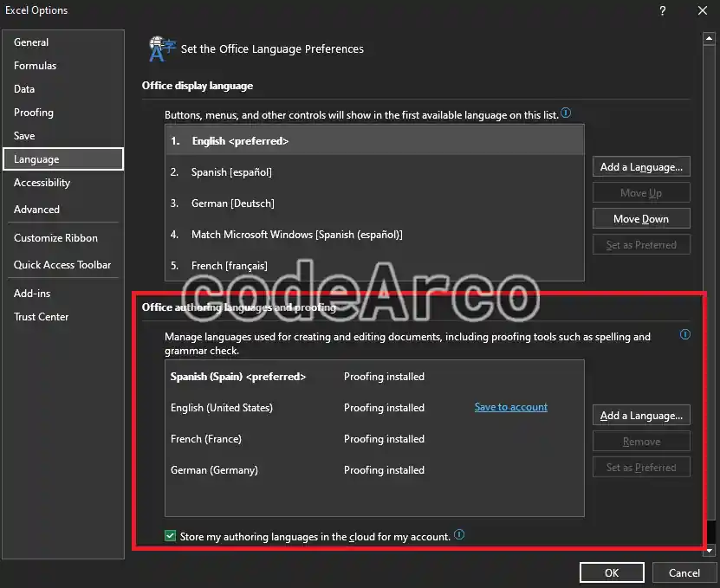Select Spanish [español] display language row

[374, 172]
